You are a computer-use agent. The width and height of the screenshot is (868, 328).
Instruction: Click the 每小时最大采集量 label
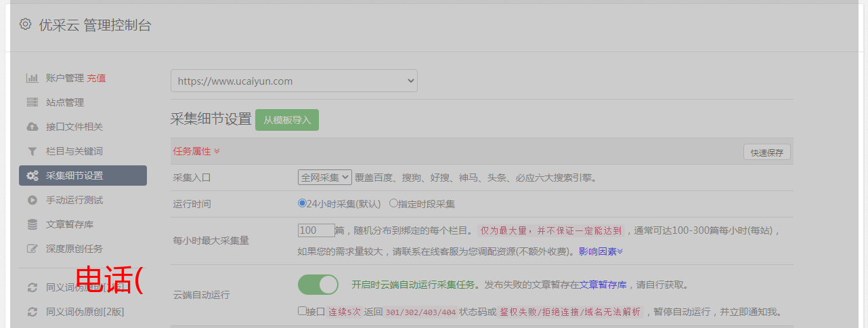(x=211, y=241)
